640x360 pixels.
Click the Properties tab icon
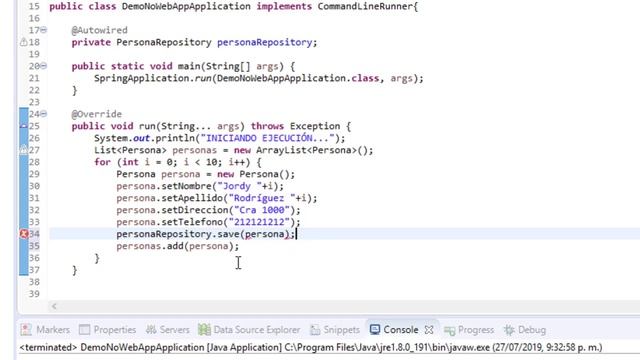coord(84,330)
